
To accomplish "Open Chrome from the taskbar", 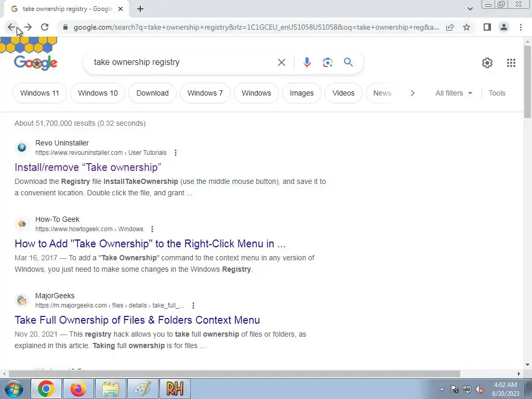I will [x=46, y=389].
